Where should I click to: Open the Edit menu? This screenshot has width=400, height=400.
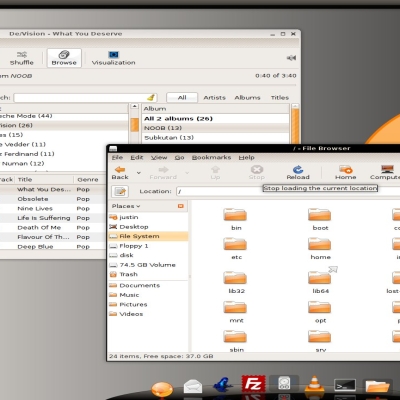point(137,157)
